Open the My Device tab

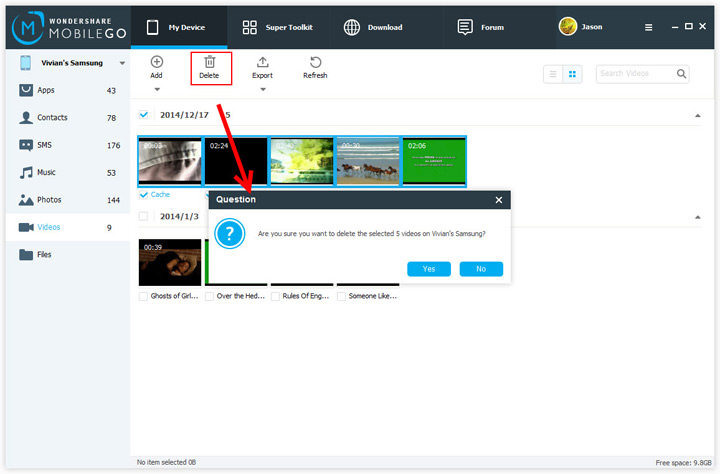pos(179,28)
